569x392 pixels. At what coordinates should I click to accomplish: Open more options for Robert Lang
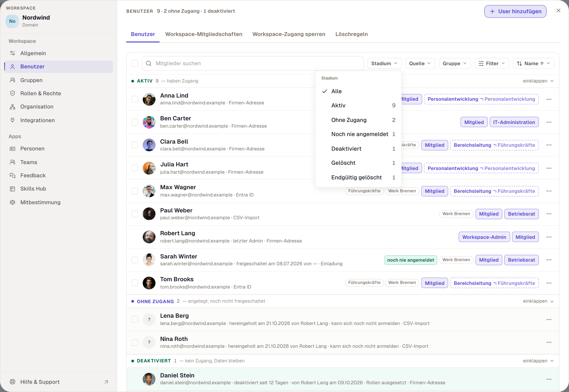549,237
